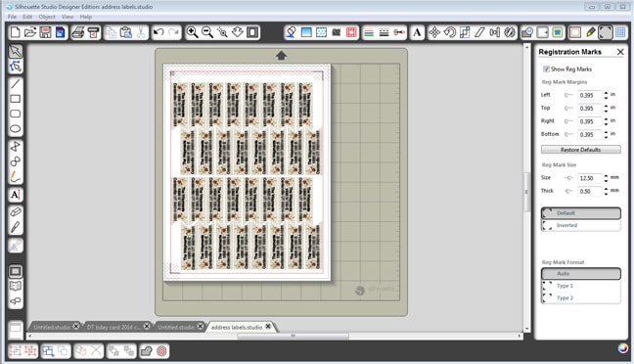Click the Fit to window icon
This screenshot has width=634, height=364.
(252, 32)
